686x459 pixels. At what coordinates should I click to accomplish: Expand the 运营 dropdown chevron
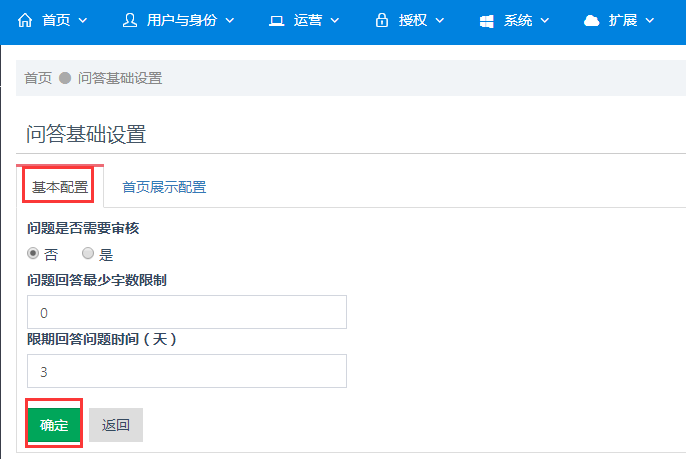click(335, 21)
